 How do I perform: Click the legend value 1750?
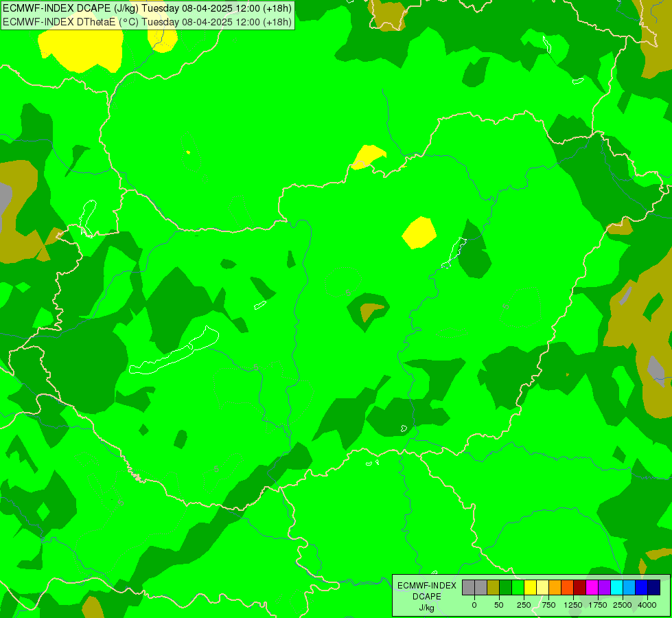[598, 605]
